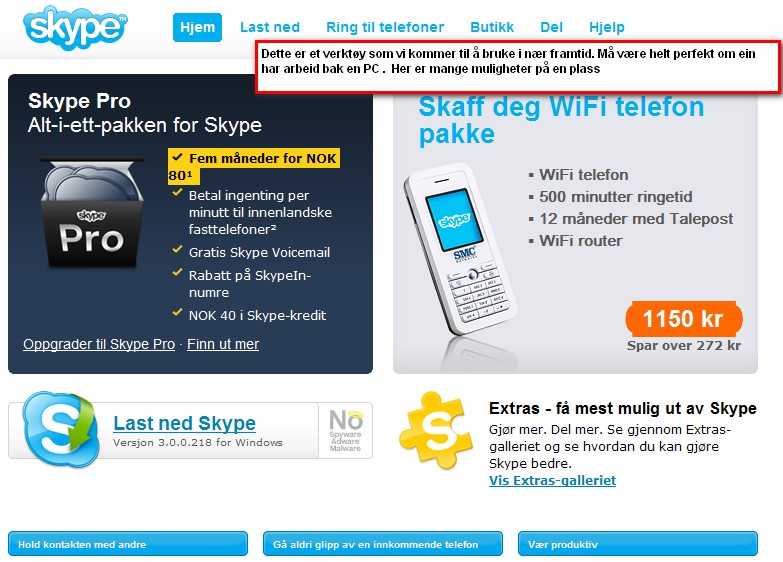Select Butikk in the navigation bar
The width and height of the screenshot is (783, 562).
(x=492, y=27)
